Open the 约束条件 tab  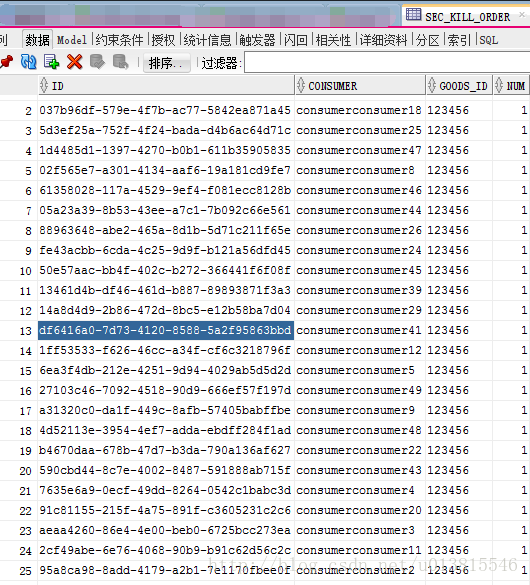119,40
